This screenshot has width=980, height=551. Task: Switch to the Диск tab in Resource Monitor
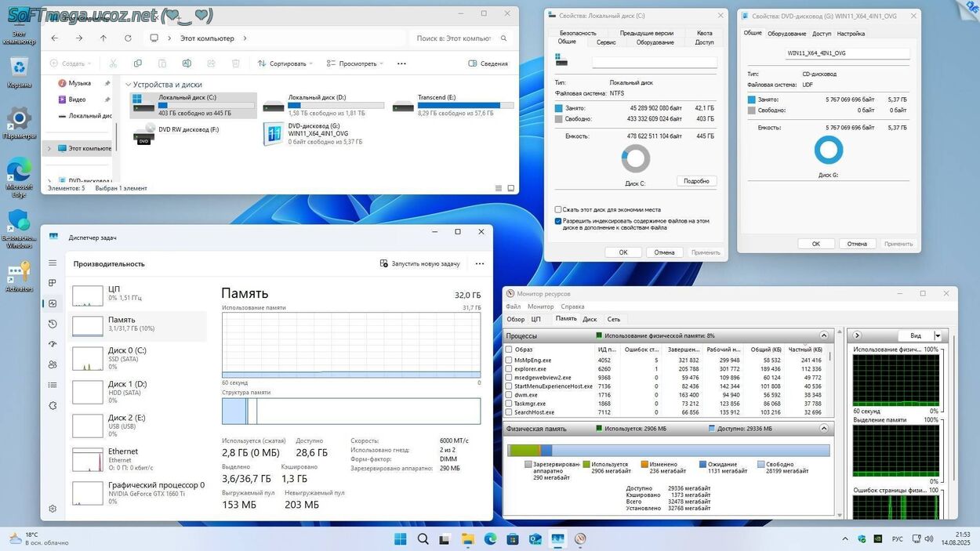[x=590, y=319]
